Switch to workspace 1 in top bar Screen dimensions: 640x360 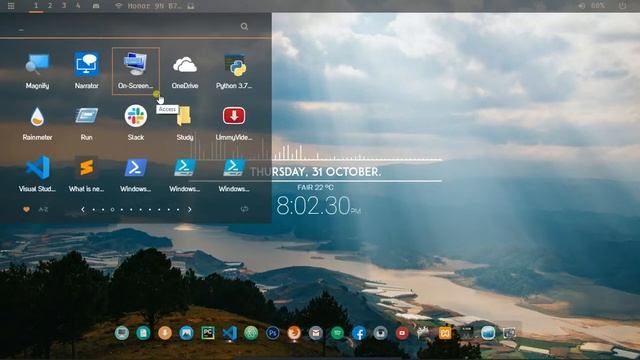tap(36, 6)
